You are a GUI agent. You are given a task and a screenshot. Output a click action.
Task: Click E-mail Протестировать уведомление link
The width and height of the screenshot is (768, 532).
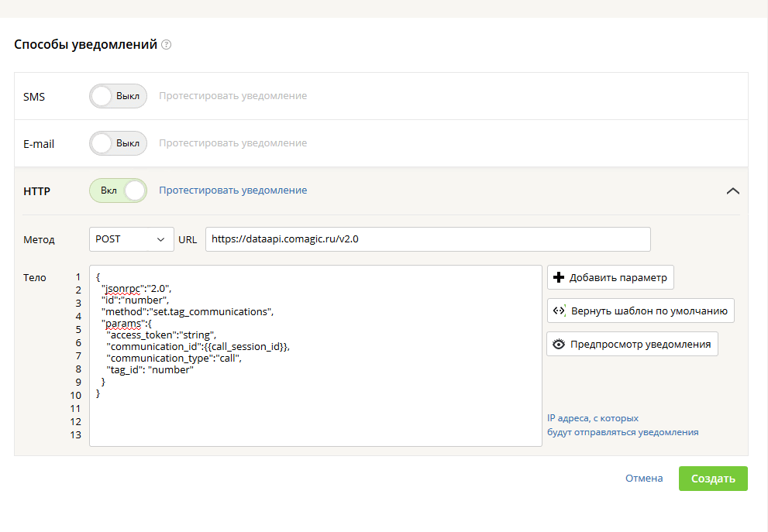pyautogui.click(x=232, y=143)
